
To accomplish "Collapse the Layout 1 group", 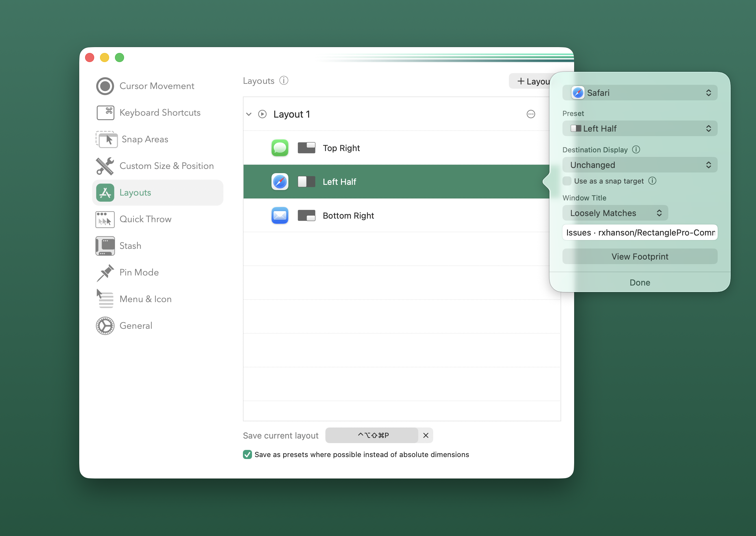I will click(249, 114).
